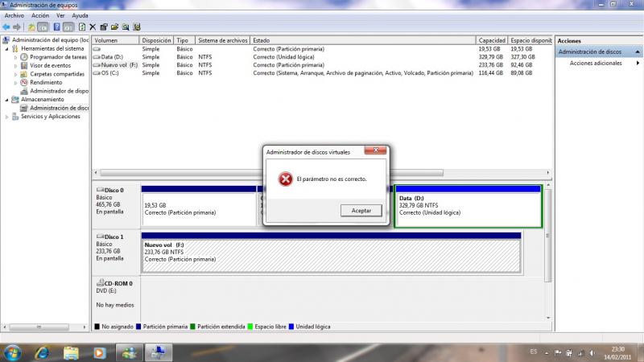Open Windows Media Player from the taskbar
The image size is (644, 362).
[x=99, y=353]
